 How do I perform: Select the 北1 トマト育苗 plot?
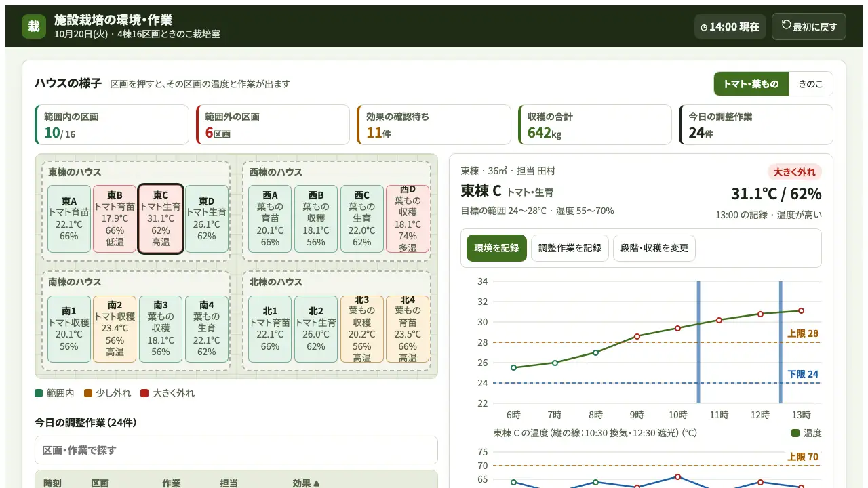pyautogui.click(x=270, y=329)
